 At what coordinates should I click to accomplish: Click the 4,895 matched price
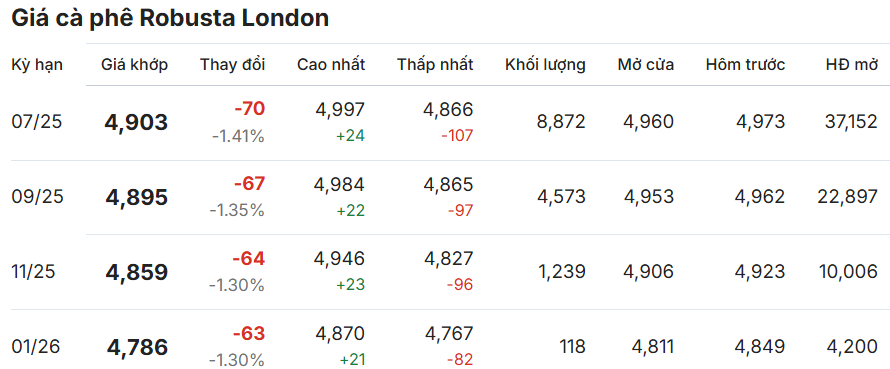[x=137, y=198]
